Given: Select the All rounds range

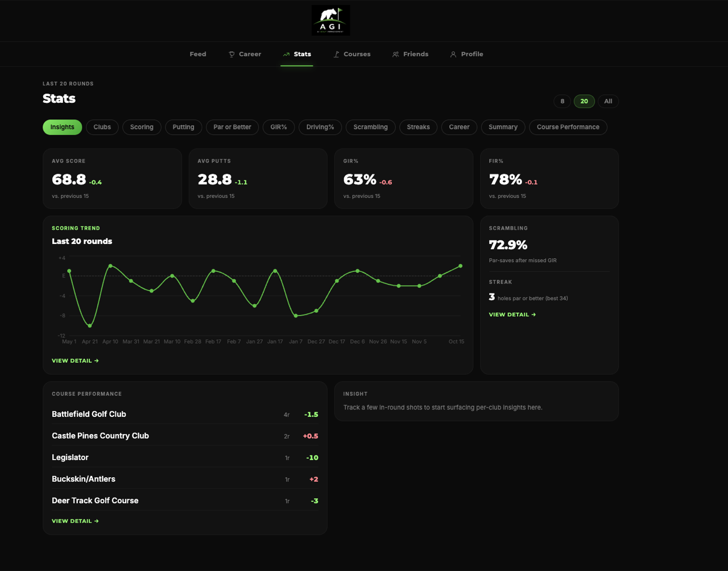Looking at the screenshot, I should coord(608,101).
